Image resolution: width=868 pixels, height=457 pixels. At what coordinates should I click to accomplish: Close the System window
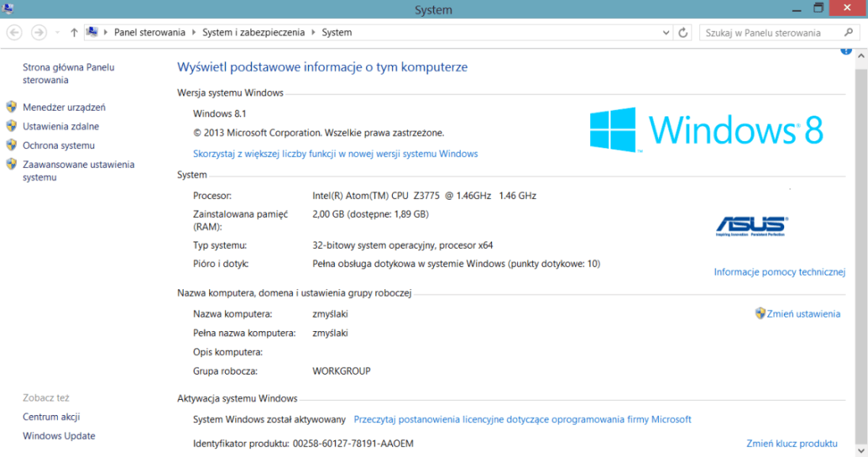(847, 8)
